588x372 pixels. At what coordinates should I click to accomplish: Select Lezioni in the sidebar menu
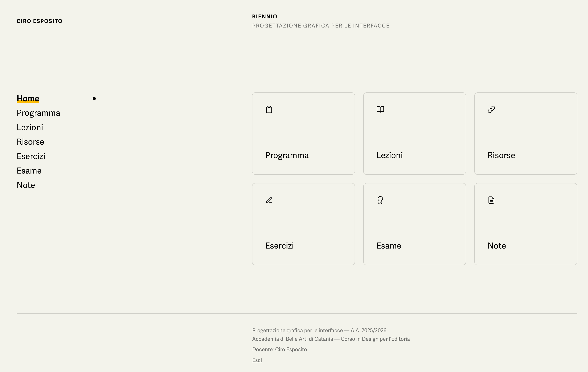(x=30, y=127)
